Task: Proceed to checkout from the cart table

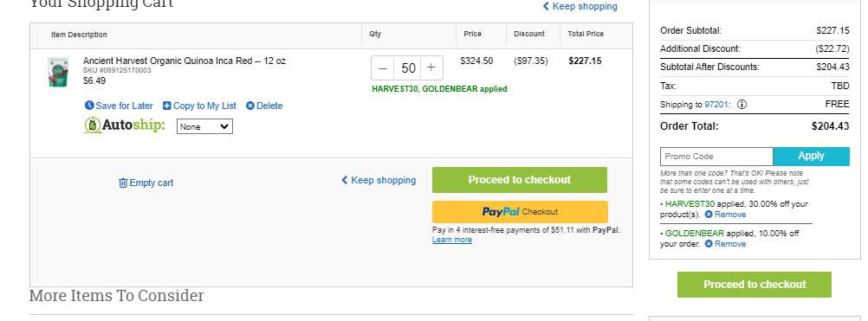Action: click(x=519, y=180)
